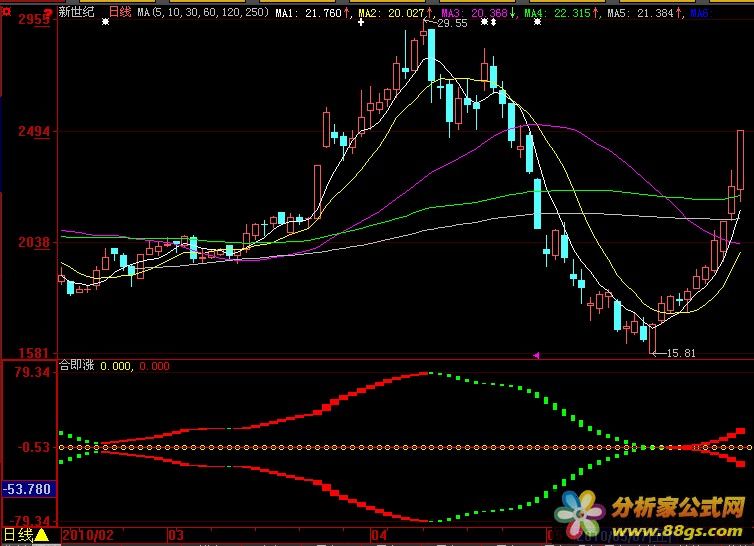
Task: Click the -0.53 indicator axis label
Action: click(34, 447)
